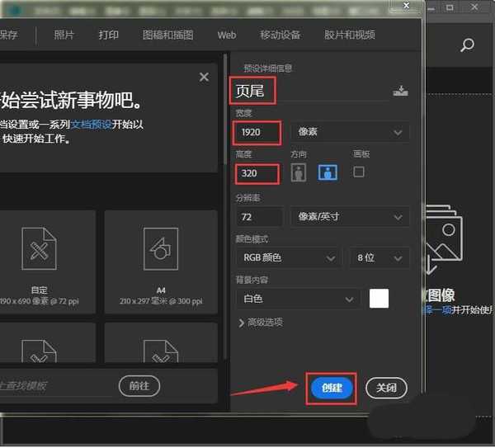Switch to the 照片 tab
Viewport: 495px width, 448px height.
coord(64,35)
